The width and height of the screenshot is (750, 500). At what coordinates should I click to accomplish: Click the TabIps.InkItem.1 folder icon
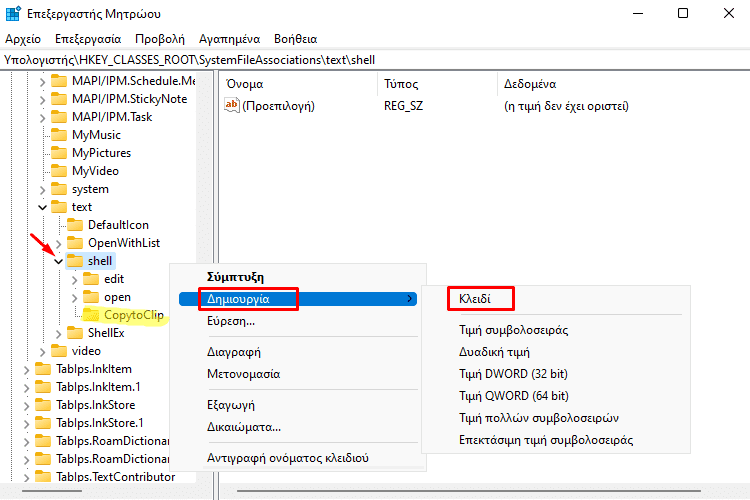(x=43, y=387)
